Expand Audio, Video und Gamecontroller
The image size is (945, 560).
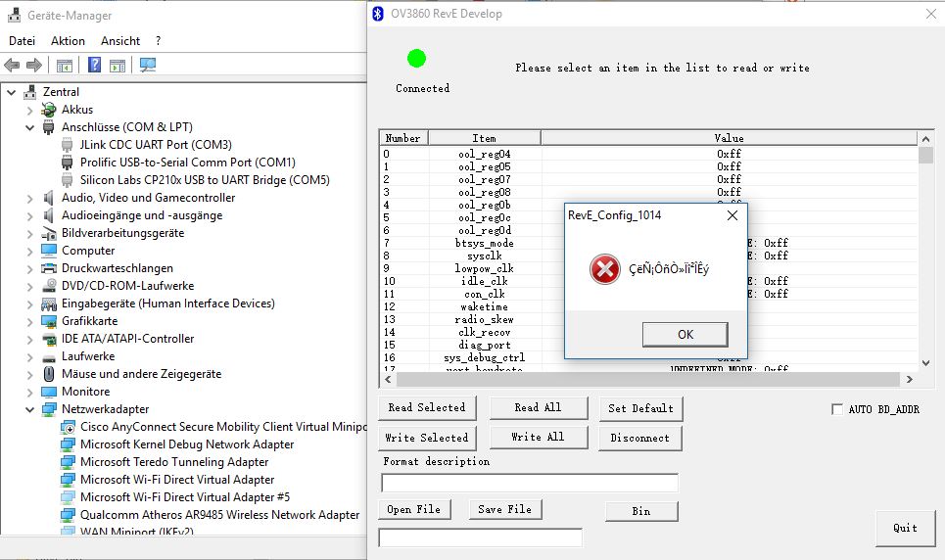[x=30, y=198]
